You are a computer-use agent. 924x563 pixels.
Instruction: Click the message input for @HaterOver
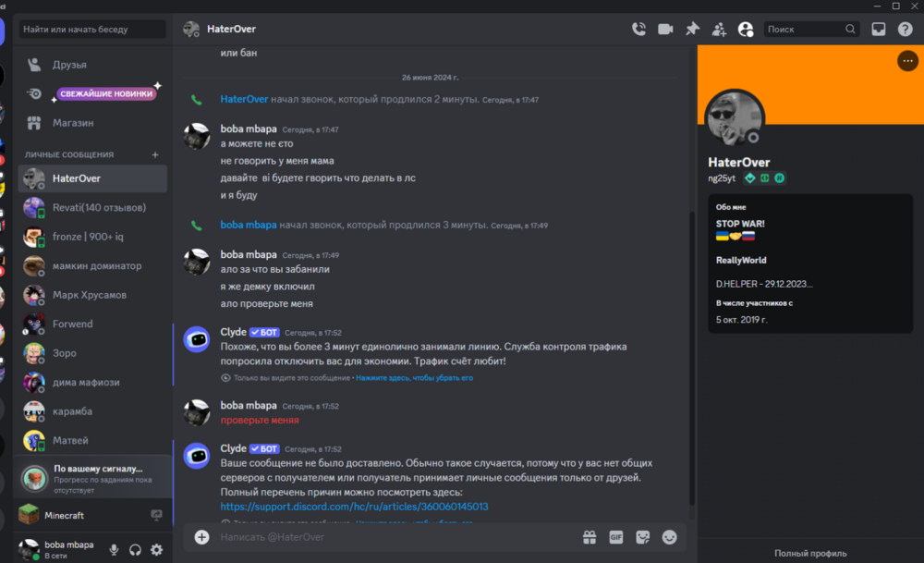[x=395, y=537]
